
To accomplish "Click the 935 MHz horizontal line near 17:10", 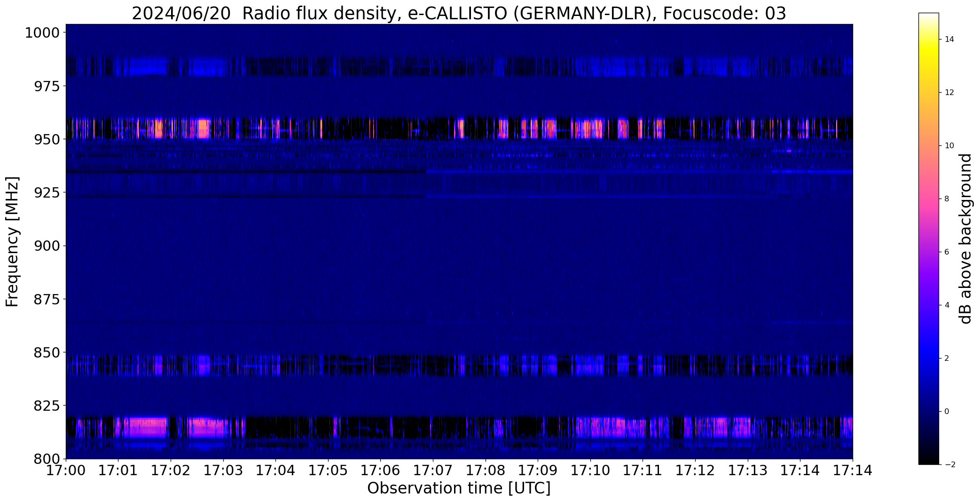I will [x=590, y=172].
